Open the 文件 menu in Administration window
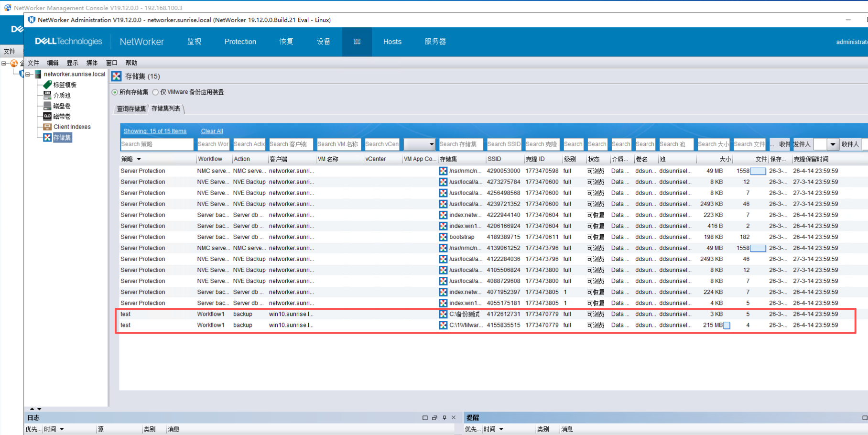The image size is (868, 435). (x=33, y=63)
